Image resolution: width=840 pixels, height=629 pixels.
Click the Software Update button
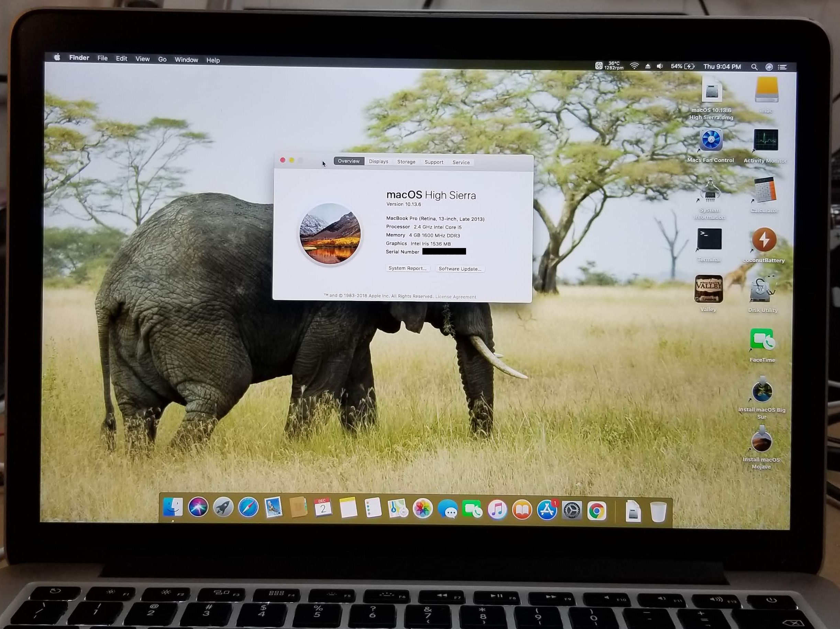460,269
